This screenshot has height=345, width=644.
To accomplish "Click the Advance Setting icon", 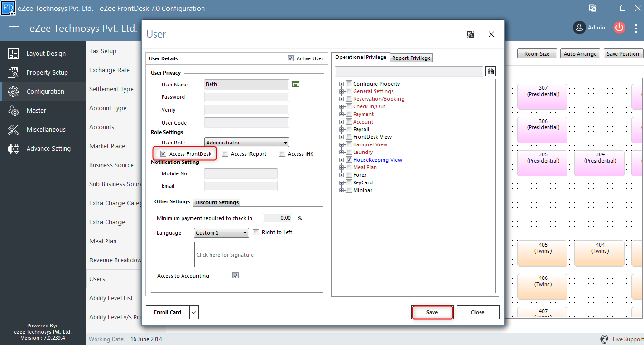I will (x=13, y=149).
